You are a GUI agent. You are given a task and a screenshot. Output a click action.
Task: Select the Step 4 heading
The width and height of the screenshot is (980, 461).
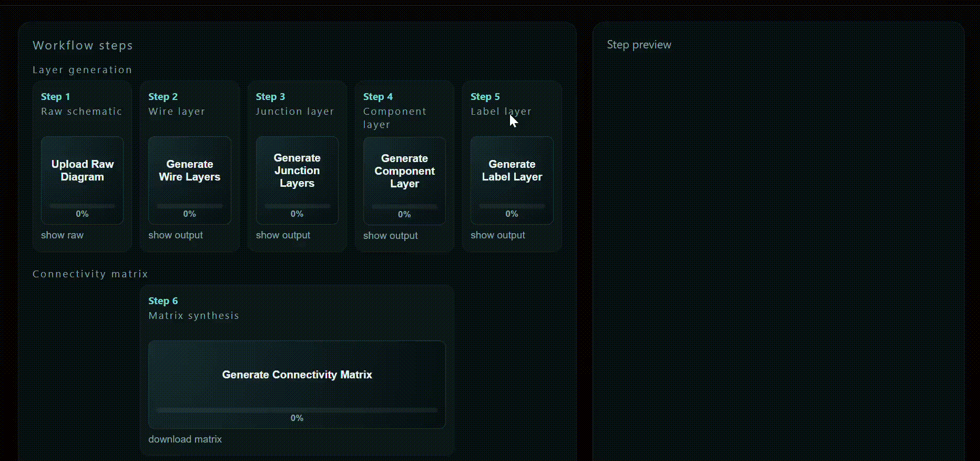click(378, 97)
